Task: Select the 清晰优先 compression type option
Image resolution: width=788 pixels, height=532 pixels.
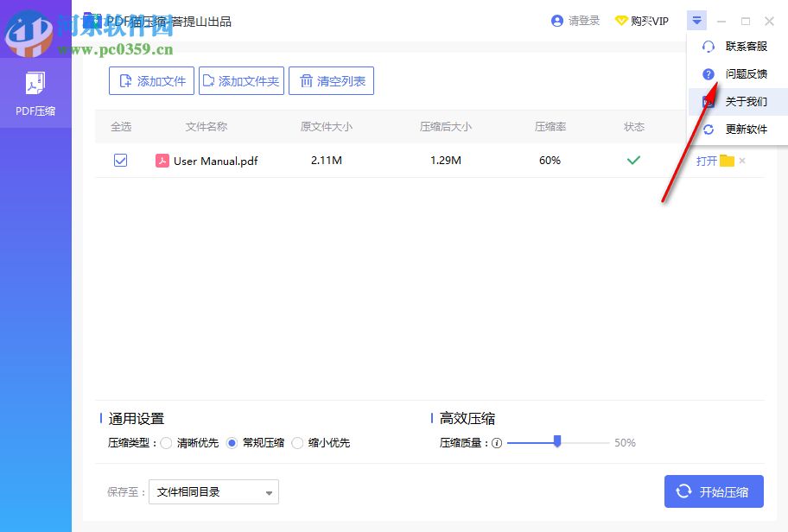Action: pyautogui.click(x=166, y=442)
